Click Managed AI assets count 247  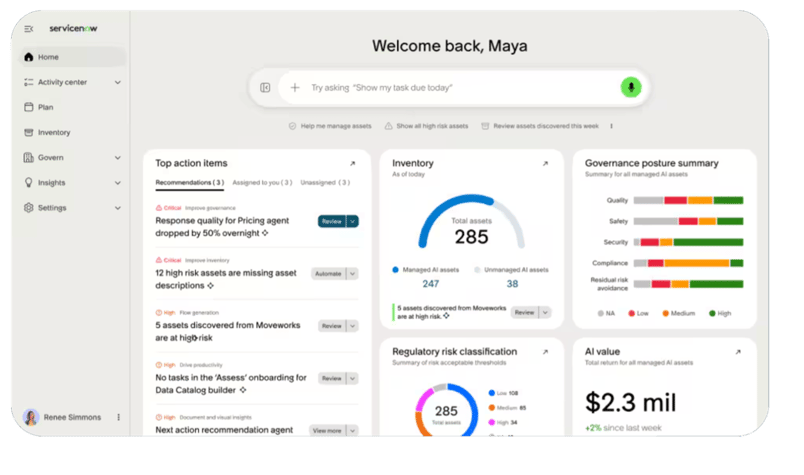coord(431,284)
